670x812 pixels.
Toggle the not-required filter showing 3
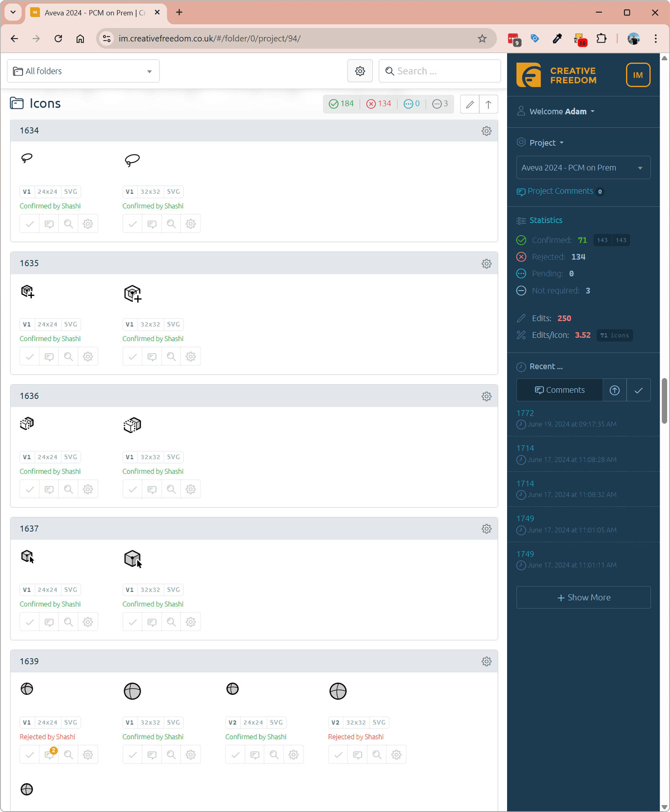[440, 104]
